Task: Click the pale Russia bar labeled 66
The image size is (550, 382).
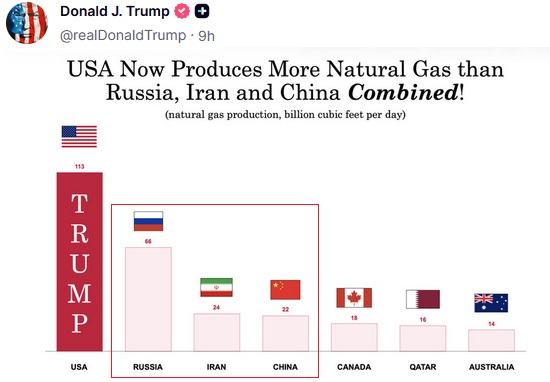Action: coord(148,299)
